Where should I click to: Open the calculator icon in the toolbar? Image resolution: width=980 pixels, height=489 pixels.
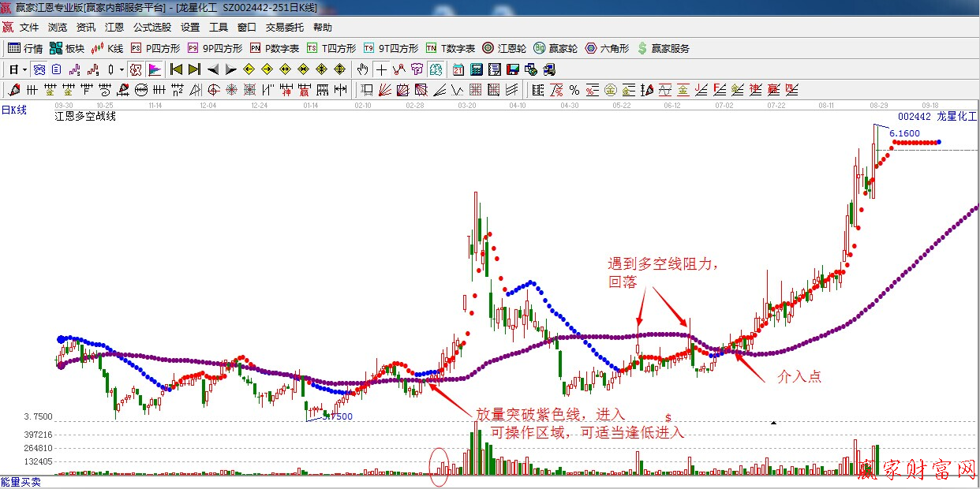click(477, 69)
